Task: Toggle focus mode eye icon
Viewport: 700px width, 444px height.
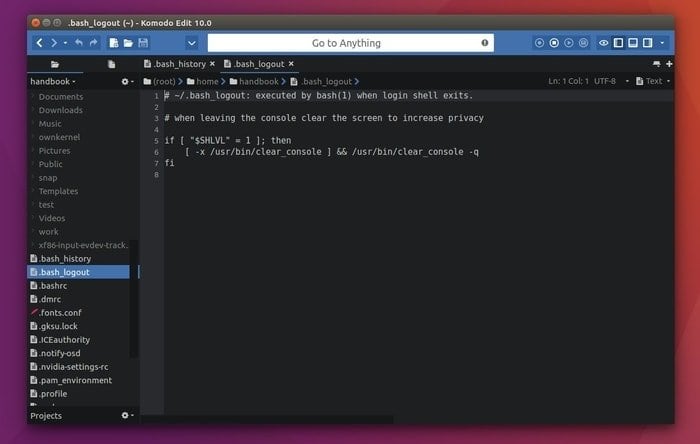Action: [x=604, y=43]
